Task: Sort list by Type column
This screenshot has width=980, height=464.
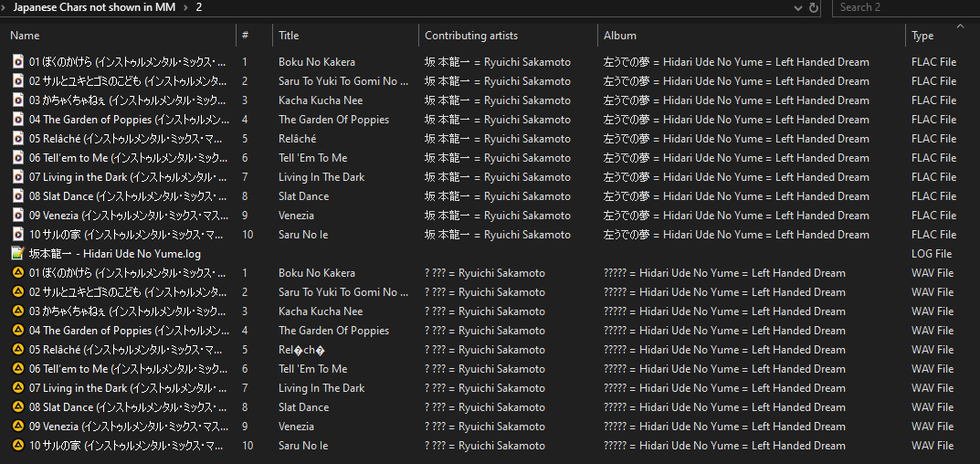Action: (922, 36)
